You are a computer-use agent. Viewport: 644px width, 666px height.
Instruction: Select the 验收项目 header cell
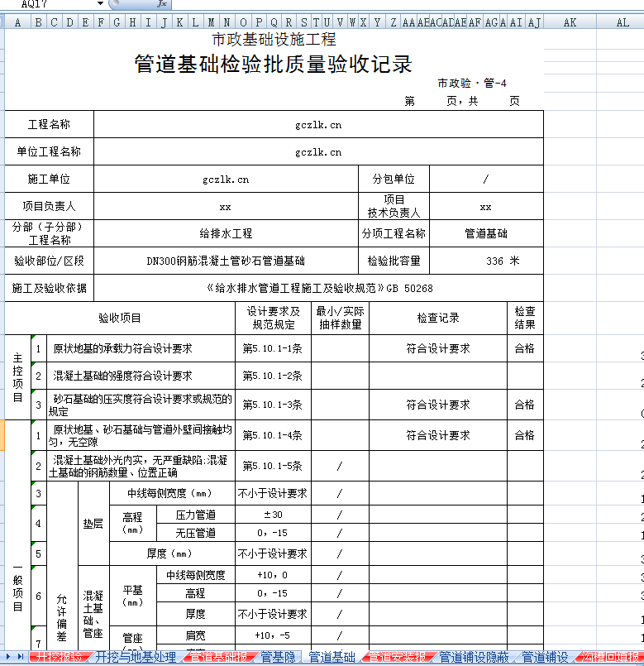120,319
